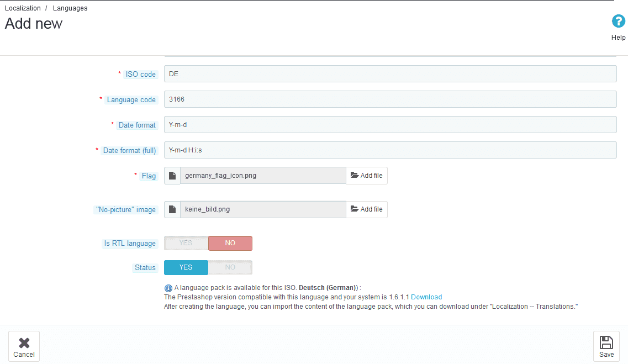Screen dimensions: 628x364
Task: Select NO for Is RTL language
Action: (230, 243)
